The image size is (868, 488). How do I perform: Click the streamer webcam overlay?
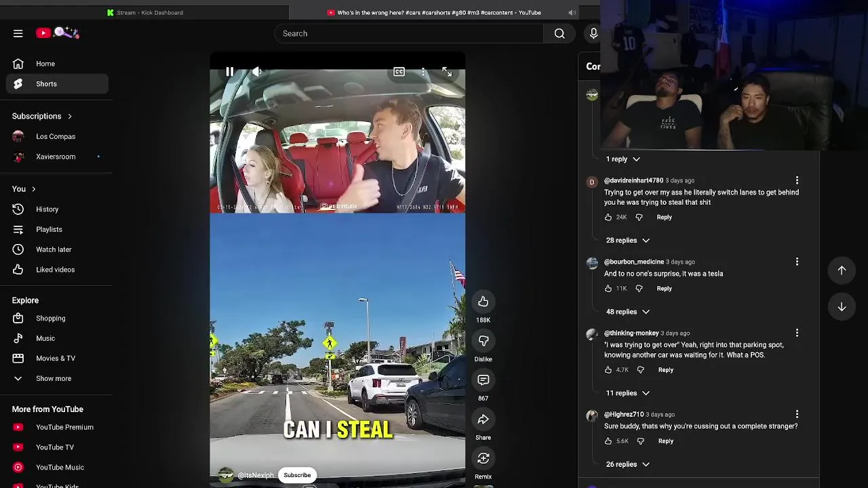734,75
